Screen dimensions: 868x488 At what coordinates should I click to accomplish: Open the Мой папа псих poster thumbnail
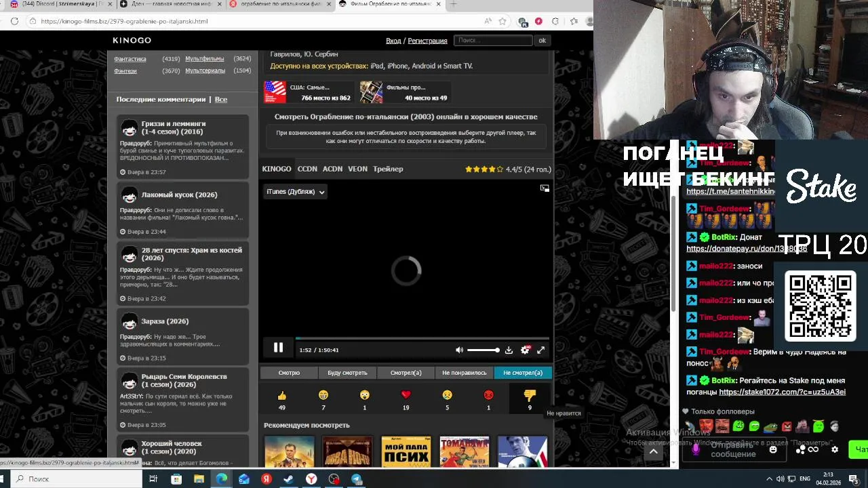click(x=406, y=451)
